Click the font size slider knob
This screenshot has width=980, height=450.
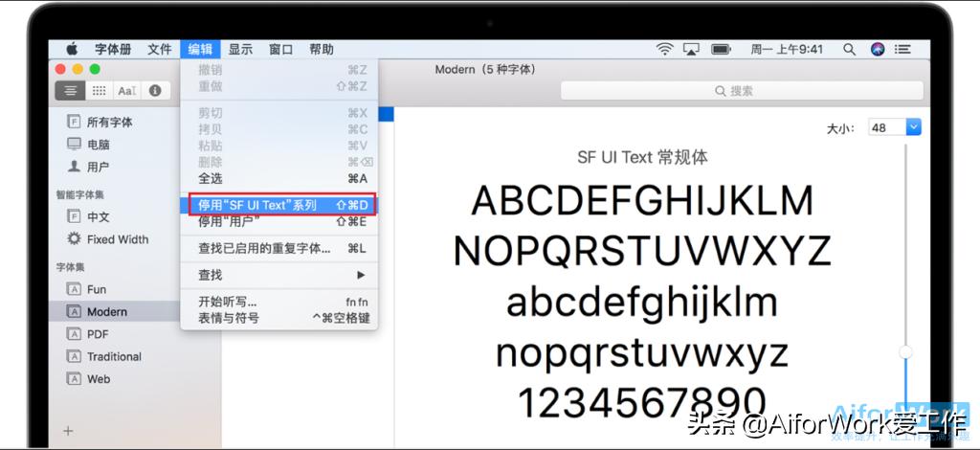point(905,352)
